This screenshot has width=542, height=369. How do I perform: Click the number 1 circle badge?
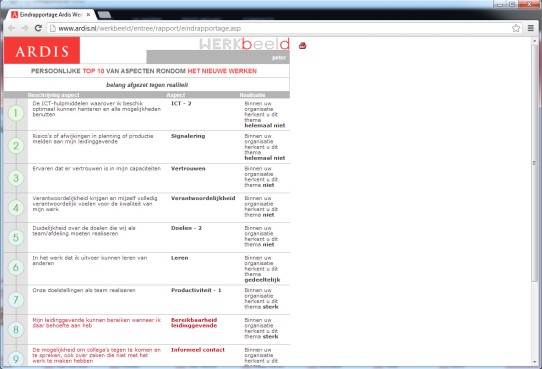tap(16, 113)
